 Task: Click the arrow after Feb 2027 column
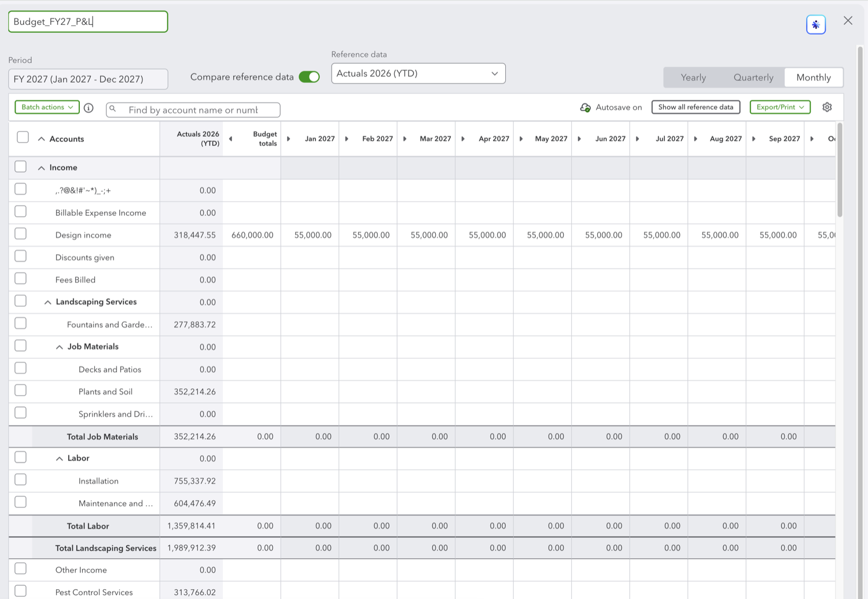pyautogui.click(x=404, y=139)
